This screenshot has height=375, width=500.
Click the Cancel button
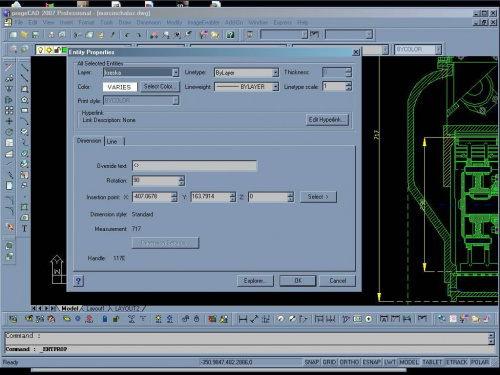(337, 281)
